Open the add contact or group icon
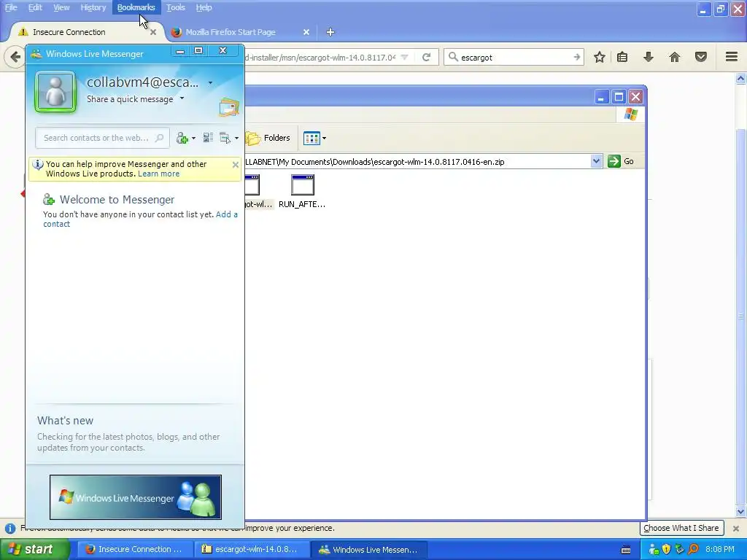This screenshot has width=747, height=560. [x=182, y=138]
